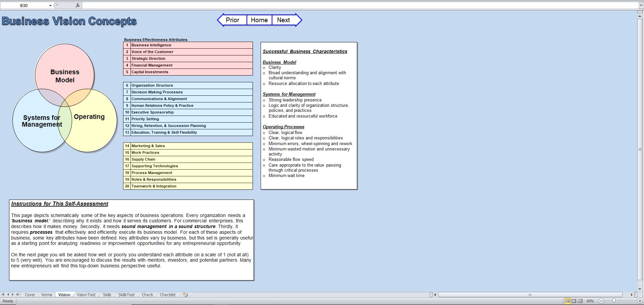Select the Executive Sponsorship cell
The height and width of the screenshot is (305, 644).
[192, 112]
